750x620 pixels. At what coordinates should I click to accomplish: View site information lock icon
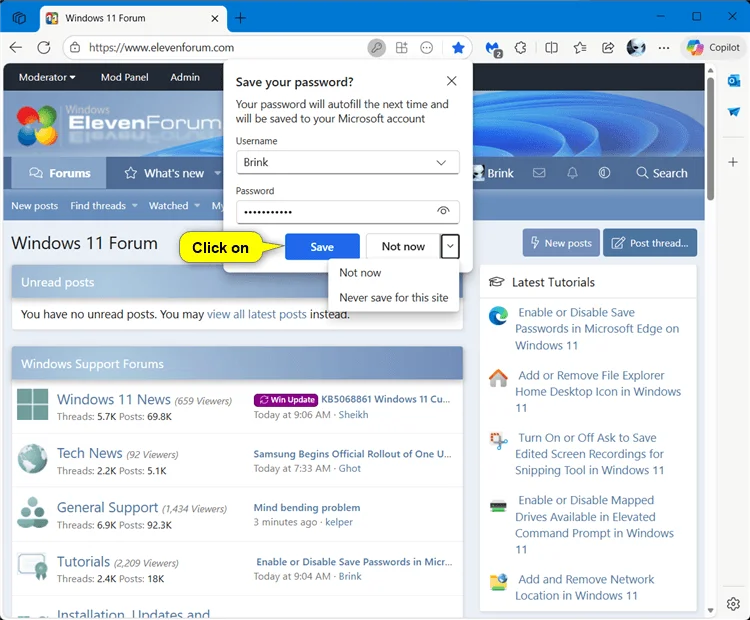point(75,47)
